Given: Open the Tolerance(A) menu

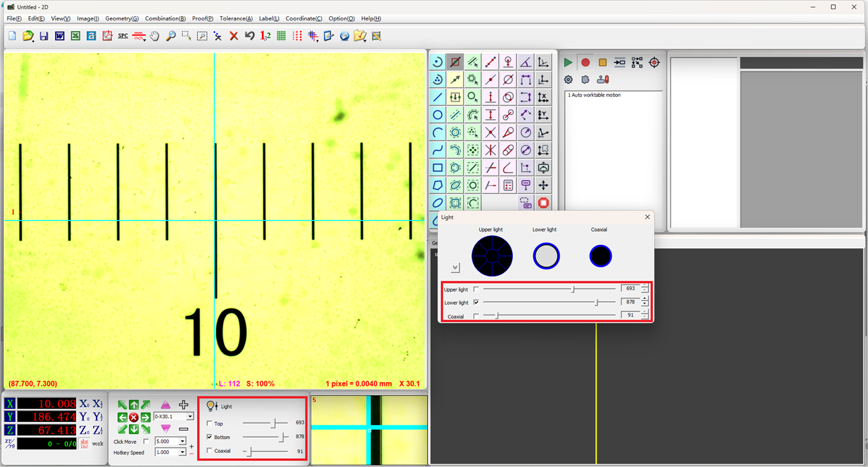Looking at the screenshot, I should click(236, 19).
